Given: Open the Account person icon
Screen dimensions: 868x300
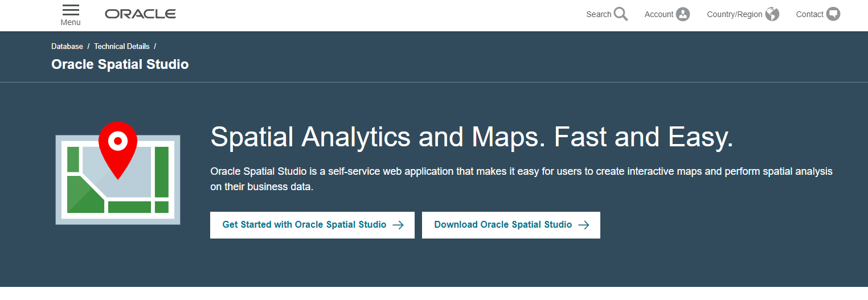Looking at the screenshot, I should [x=683, y=14].
